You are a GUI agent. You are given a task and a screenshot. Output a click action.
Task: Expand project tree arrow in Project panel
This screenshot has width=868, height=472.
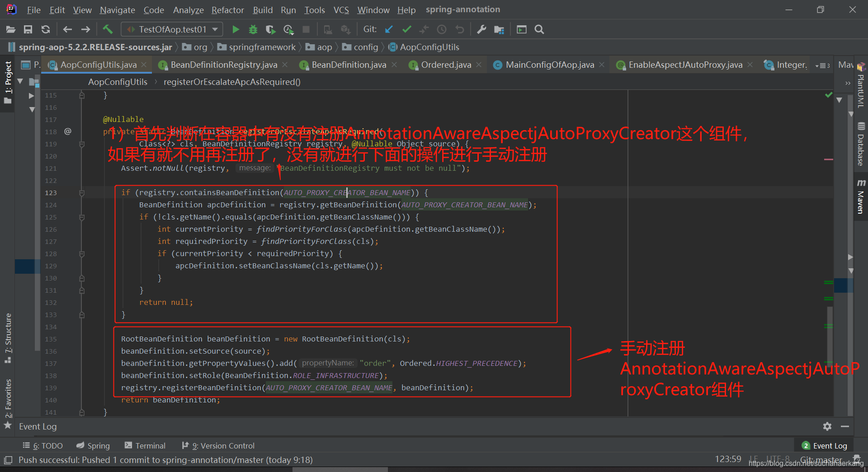[x=31, y=96]
